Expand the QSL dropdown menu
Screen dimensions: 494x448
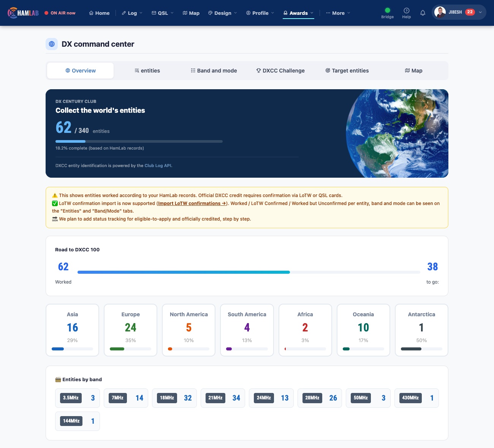[163, 13]
